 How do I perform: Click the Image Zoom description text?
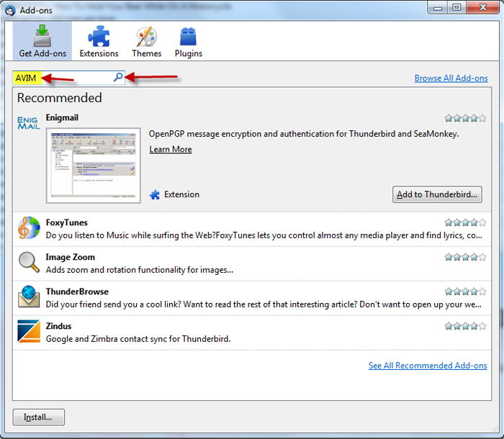(140, 270)
